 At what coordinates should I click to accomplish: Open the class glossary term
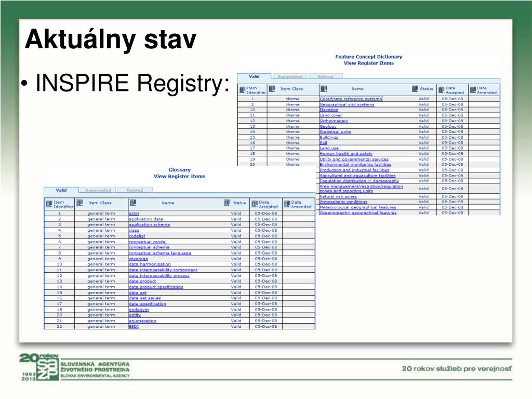(134, 230)
